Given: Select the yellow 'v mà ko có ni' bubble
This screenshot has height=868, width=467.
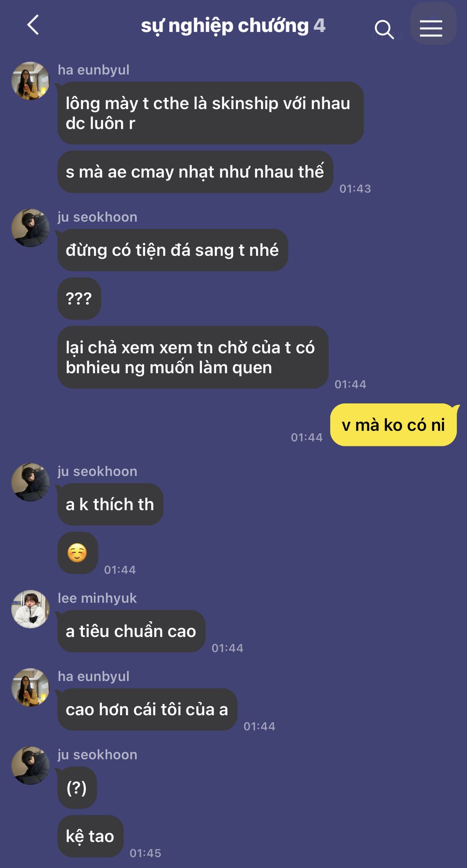Looking at the screenshot, I should click(394, 425).
